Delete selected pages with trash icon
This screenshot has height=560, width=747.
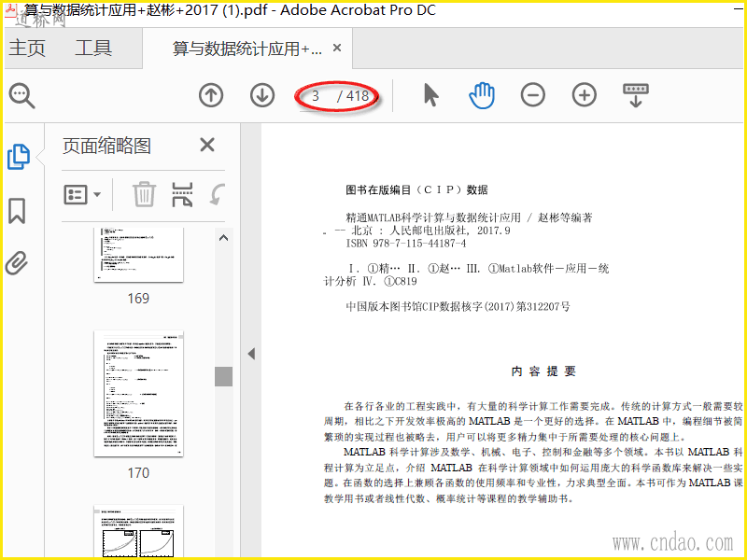[x=144, y=194]
